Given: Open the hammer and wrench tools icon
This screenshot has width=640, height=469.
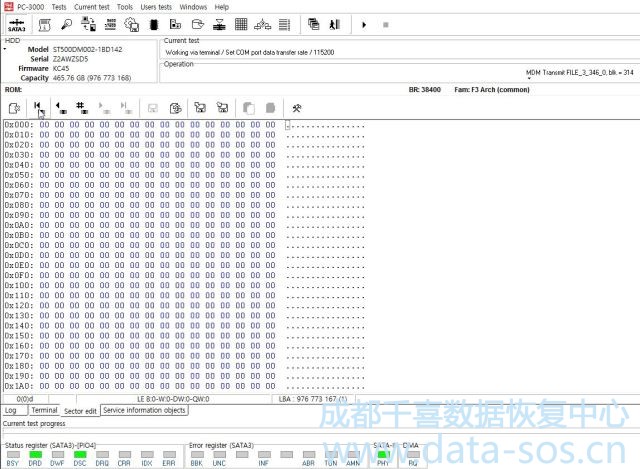Looking at the screenshot, I should [297, 108].
